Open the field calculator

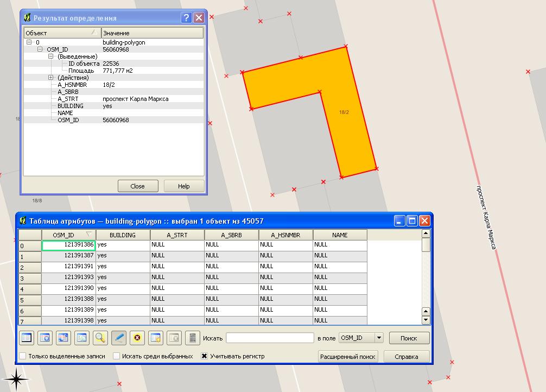(193, 338)
